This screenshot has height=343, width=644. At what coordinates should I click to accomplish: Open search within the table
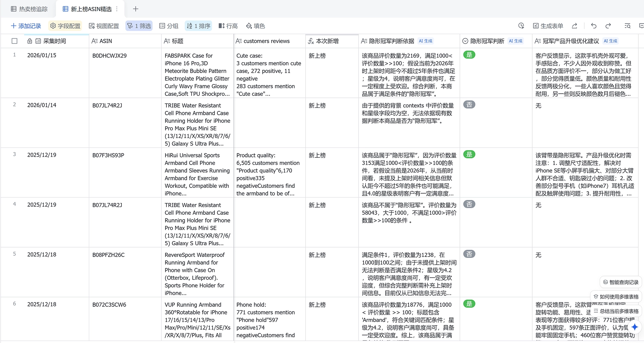tap(627, 26)
